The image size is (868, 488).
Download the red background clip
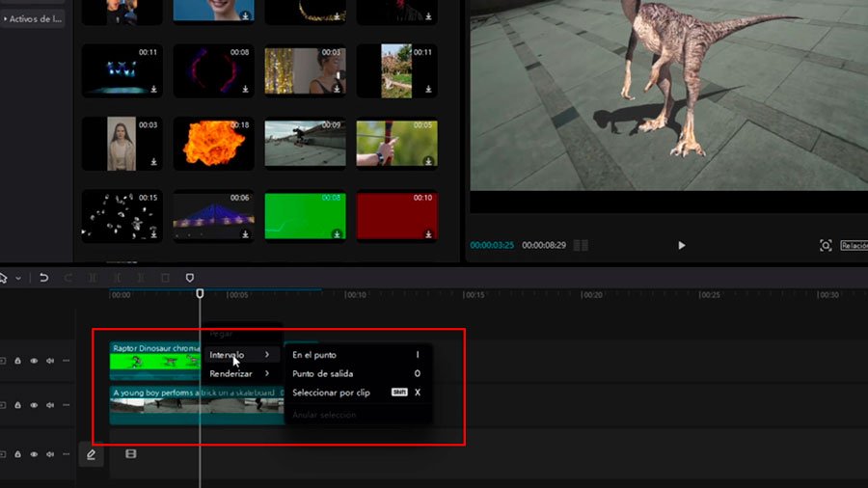(428, 234)
